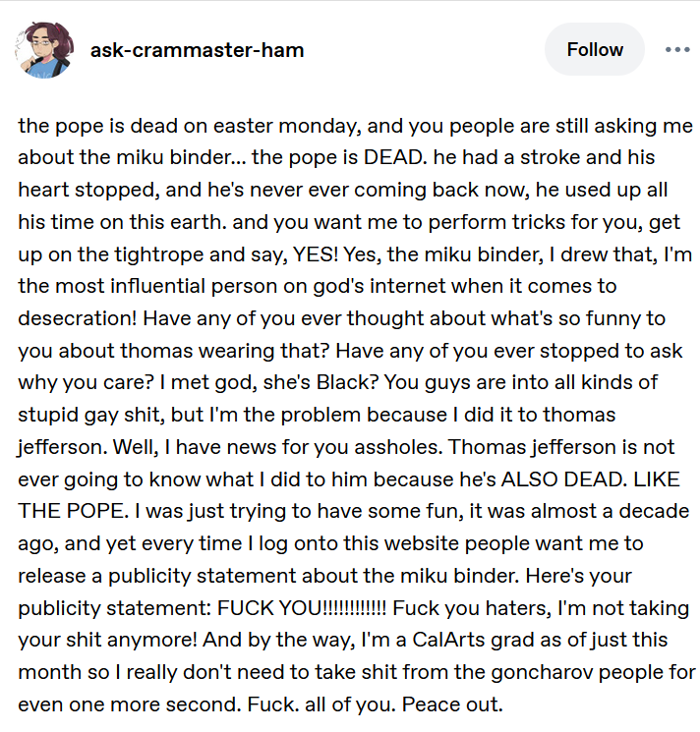This screenshot has height=732, width=700.
Task: Open the three-dot post options menu
Action: 677,49
